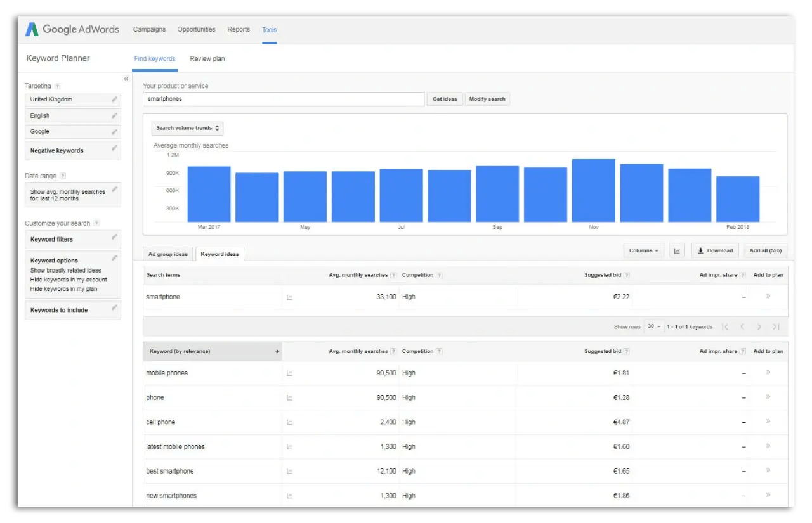Click inside the product or service search field
Image resolution: width=812 pixels, height=523 pixels.
tap(283, 99)
